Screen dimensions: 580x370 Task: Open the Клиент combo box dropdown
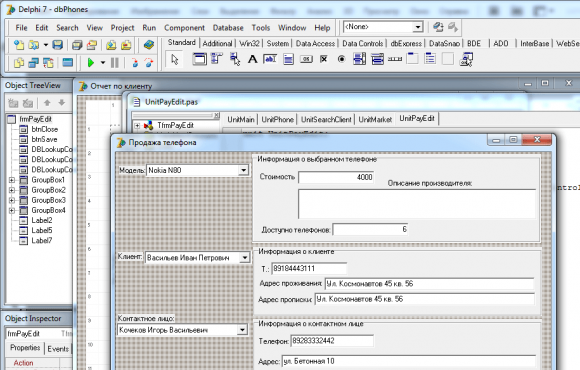(x=245, y=257)
